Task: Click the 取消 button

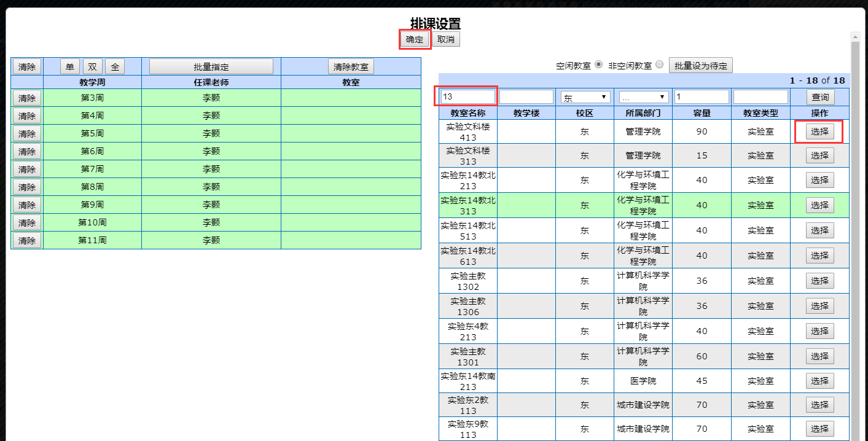Action: point(446,39)
